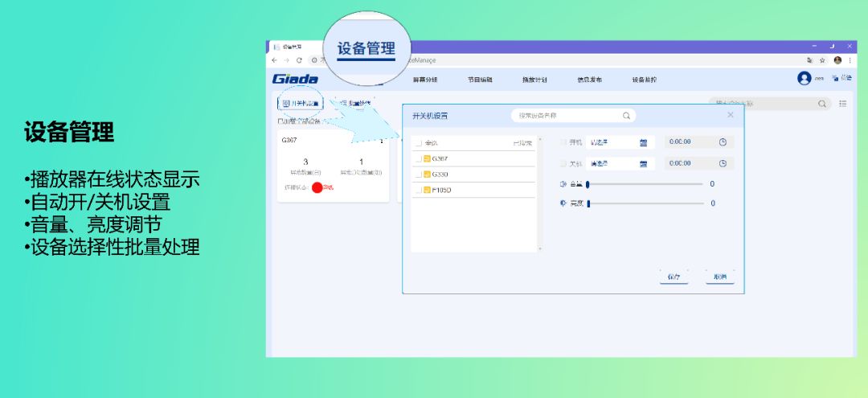
Task: Enable the select-all (全选) checkbox
Action: pos(418,143)
